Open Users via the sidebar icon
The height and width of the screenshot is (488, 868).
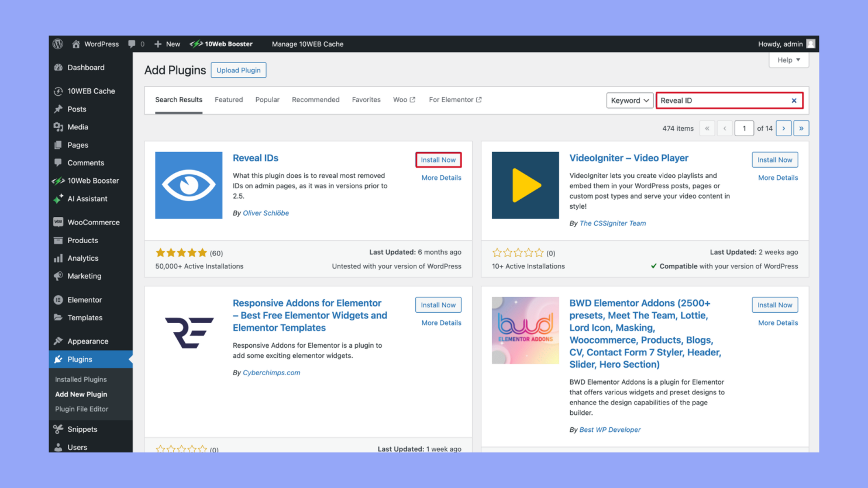58,447
